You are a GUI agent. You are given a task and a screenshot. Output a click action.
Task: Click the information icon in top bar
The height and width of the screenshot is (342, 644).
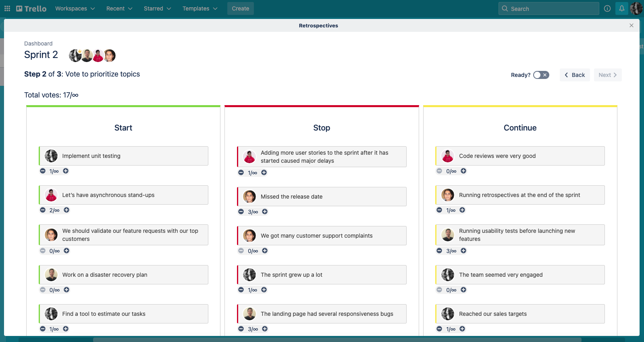click(607, 8)
